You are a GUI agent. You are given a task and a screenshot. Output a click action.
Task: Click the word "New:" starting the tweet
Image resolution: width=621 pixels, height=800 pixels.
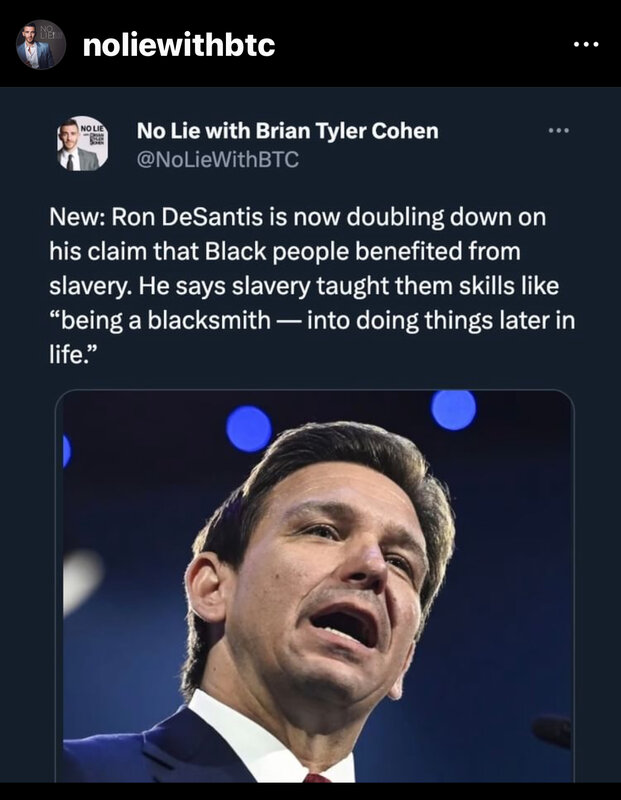(x=73, y=216)
